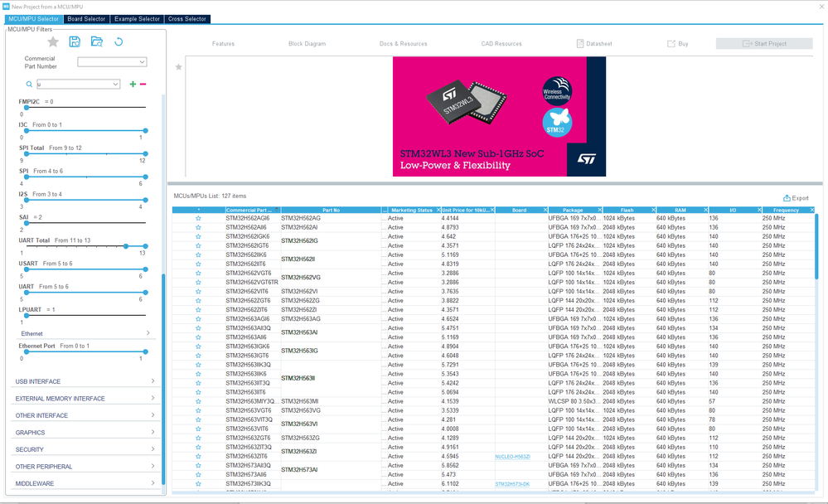The image size is (828, 504).
Task: Select the STM32H562VIT6 row text
Action: pyautogui.click(x=247, y=292)
